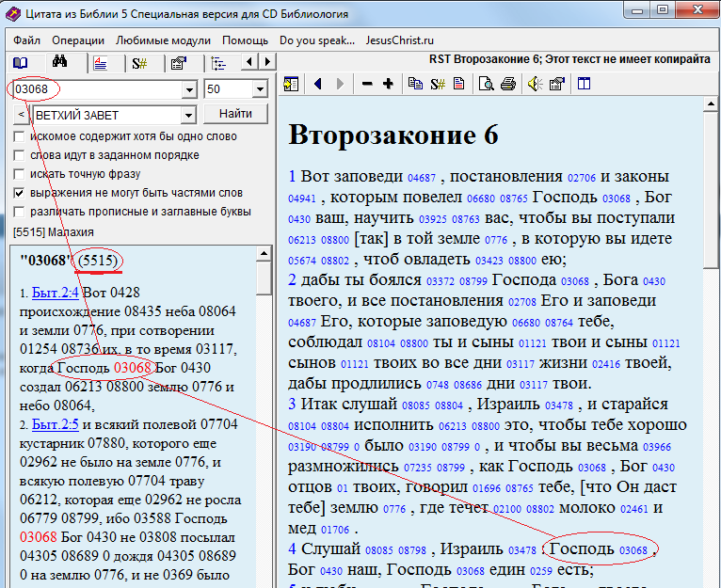Image resolution: width=721 pixels, height=588 pixels.
Task: Open the Операции menu
Action: tap(77, 40)
